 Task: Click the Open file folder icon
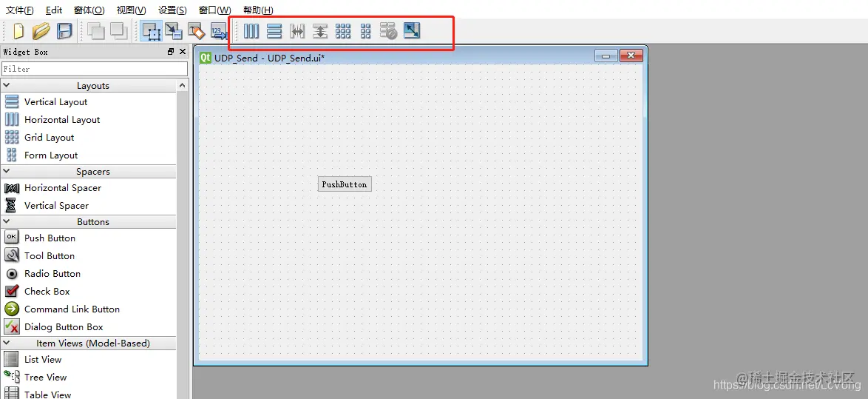click(x=41, y=31)
